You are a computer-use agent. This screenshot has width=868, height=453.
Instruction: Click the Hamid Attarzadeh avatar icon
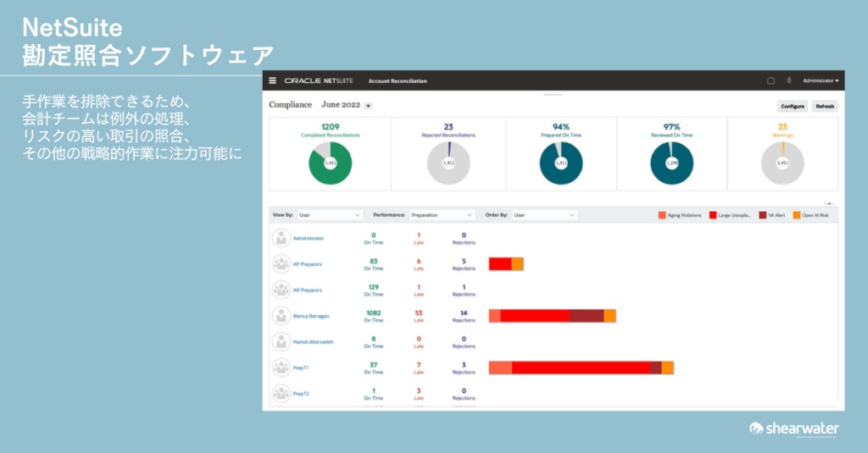click(x=281, y=342)
